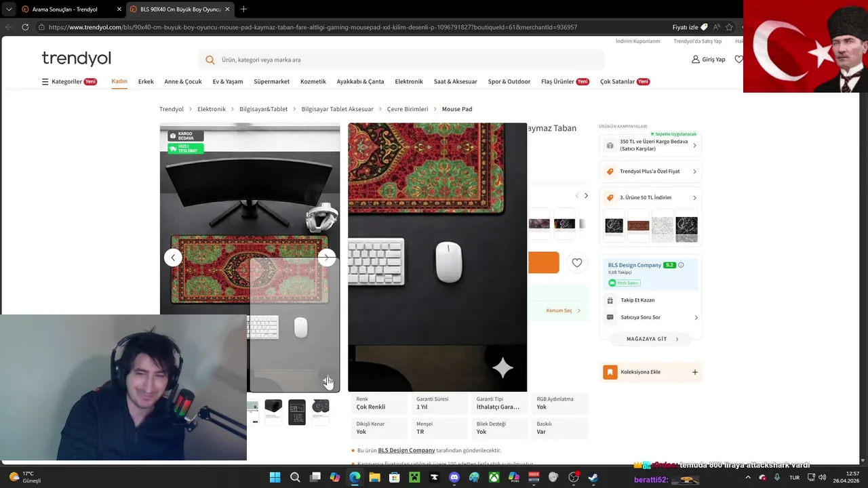Screen dimensions: 868x488
Task: Open Discord from taskbar
Action: pos(454,477)
